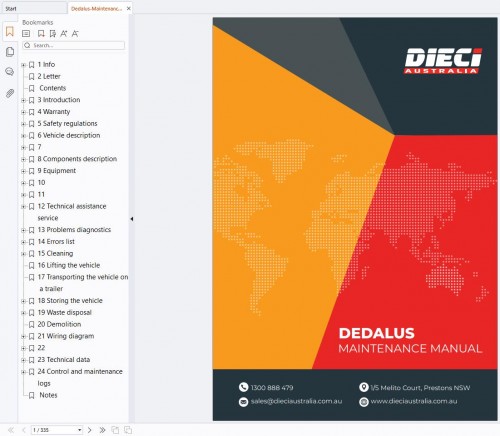500x436 pixels.
Task: Open the Notes bookmark
Action: click(48, 395)
